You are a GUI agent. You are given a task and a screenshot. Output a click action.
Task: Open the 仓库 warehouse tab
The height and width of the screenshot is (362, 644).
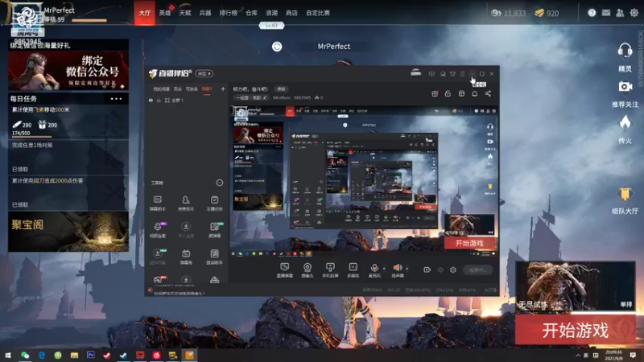(251, 13)
